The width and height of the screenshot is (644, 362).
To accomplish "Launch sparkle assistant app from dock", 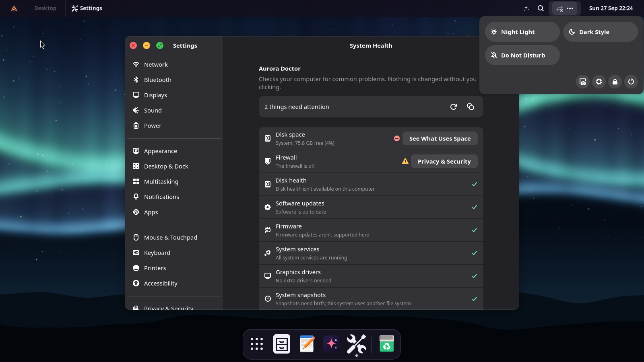I will tap(332, 344).
